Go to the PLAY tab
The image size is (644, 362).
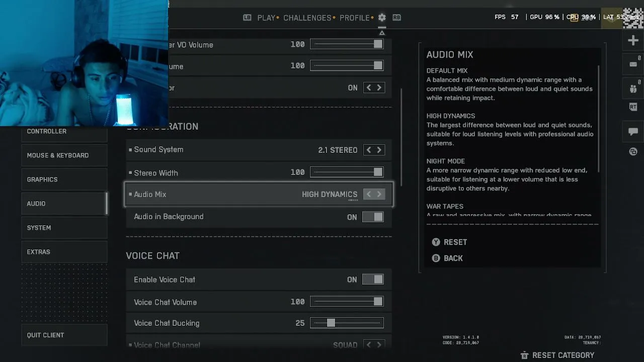pyautogui.click(x=266, y=18)
